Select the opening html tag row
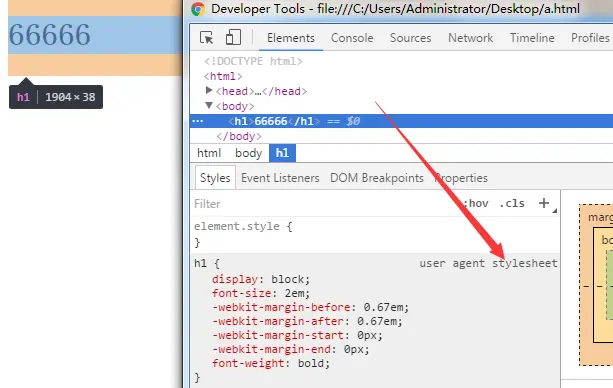 [223, 76]
